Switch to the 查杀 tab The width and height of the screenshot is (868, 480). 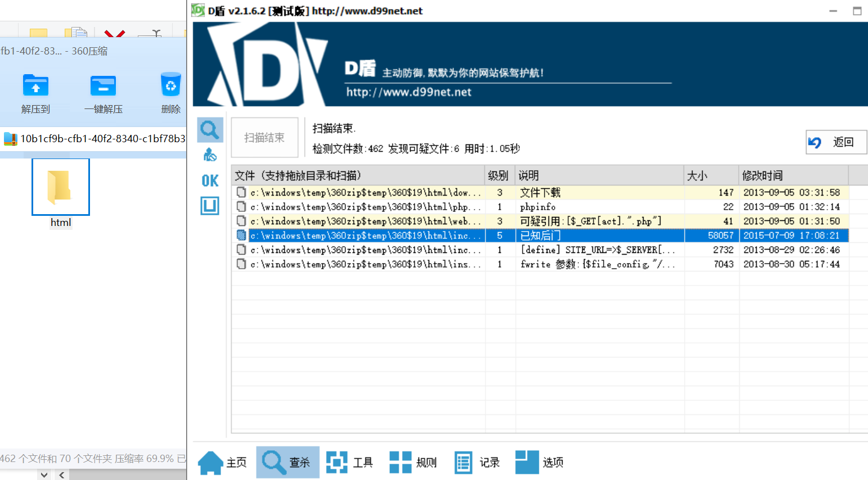pyautogui.click(x=287, y=462)
